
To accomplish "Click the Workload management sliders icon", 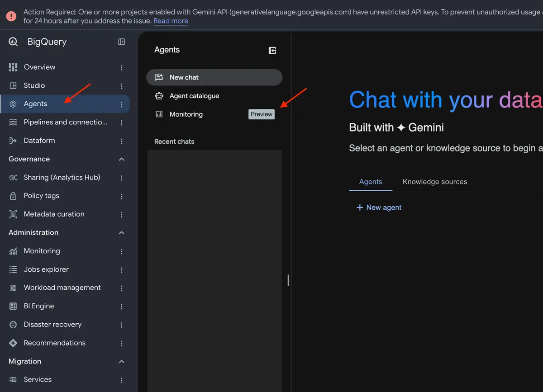I will [x=13, y=288].
